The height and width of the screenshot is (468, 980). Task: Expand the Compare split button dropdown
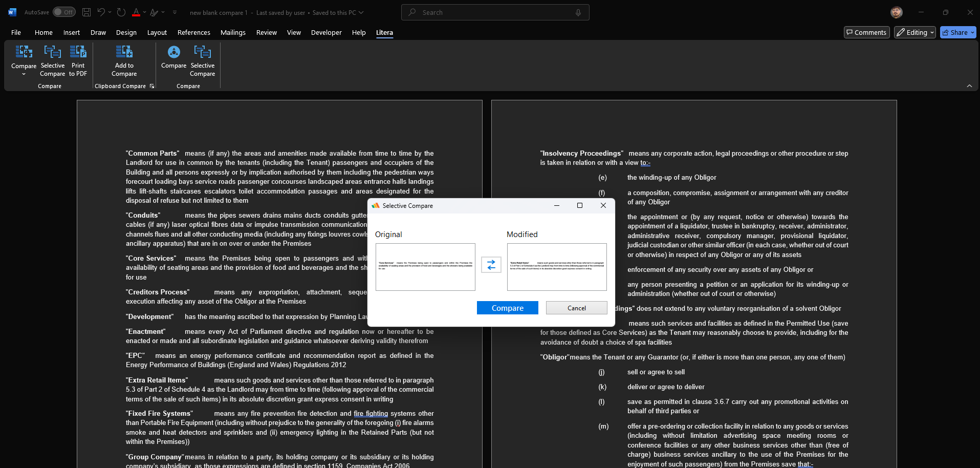pyautogui.click(x=24, y=74)
